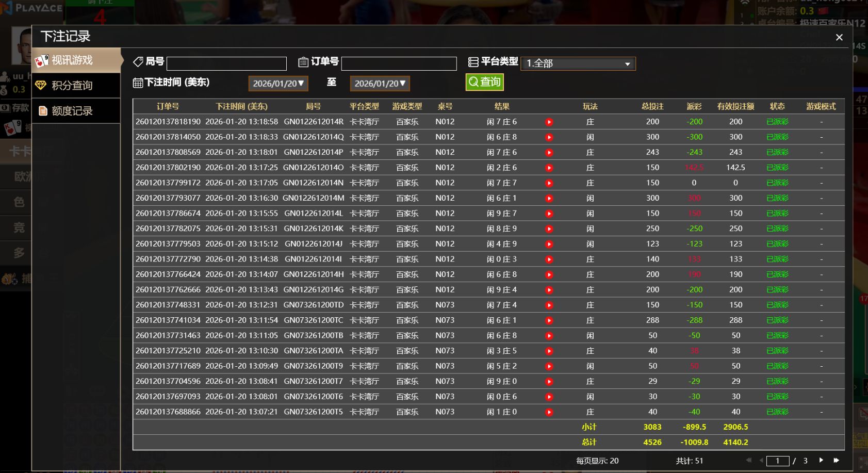Image resolution: width=868 pixels, height=473 pixels.
Task: Open the 平台类型 dropdown showing 1.全部
Action: pos(577,63)
